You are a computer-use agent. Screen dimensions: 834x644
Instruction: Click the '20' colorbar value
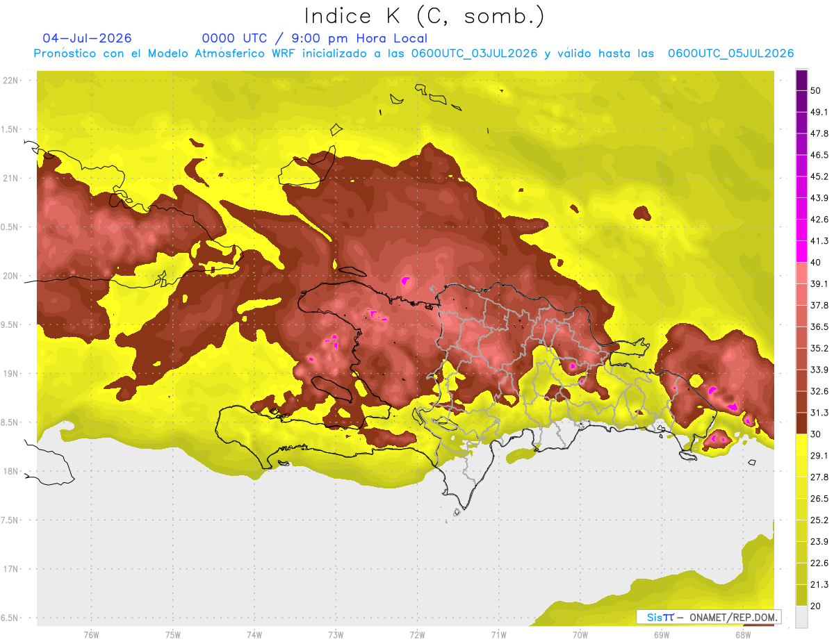pos(815,606)
